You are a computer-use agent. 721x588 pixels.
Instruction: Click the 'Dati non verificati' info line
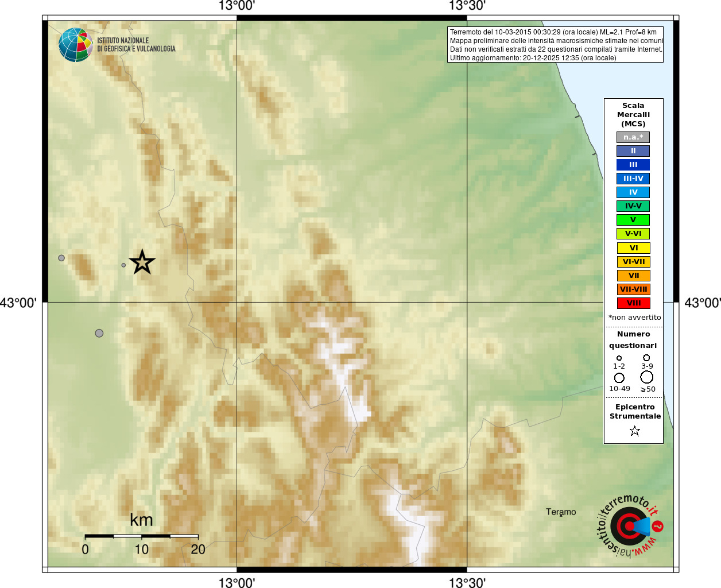pos(556,49)
